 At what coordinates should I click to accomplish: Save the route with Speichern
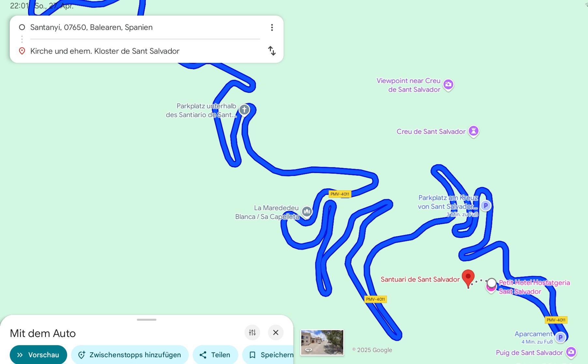point(268,355)
